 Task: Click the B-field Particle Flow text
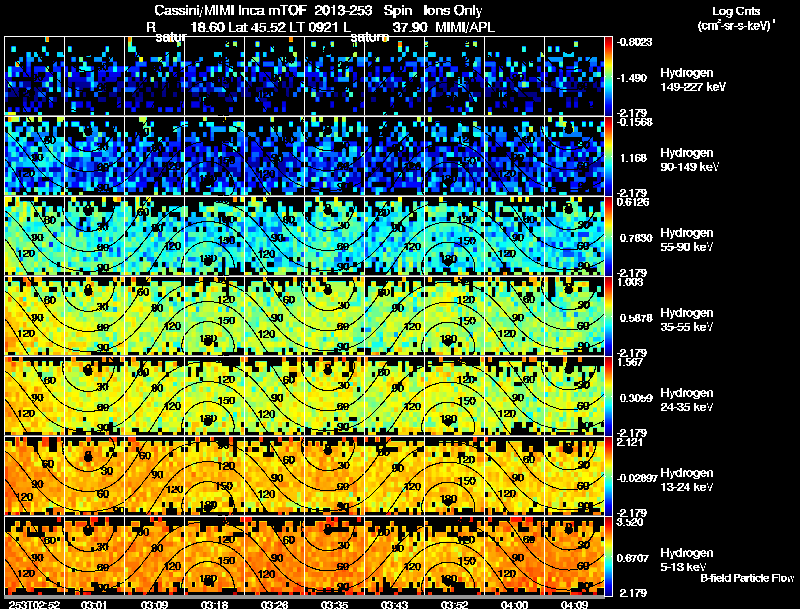click(x=747, y=578)
